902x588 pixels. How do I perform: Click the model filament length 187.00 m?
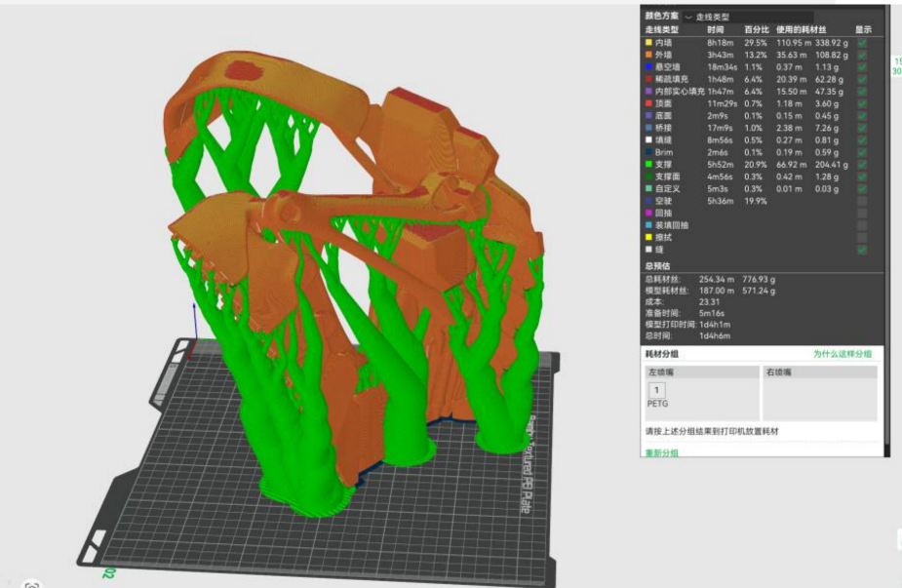[717, 292]
